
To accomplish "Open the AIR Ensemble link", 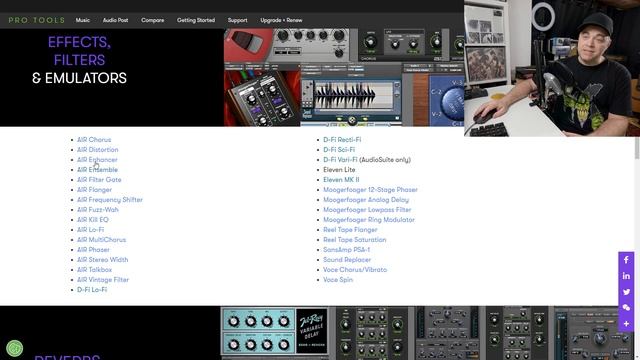I will tap(97, 170).
